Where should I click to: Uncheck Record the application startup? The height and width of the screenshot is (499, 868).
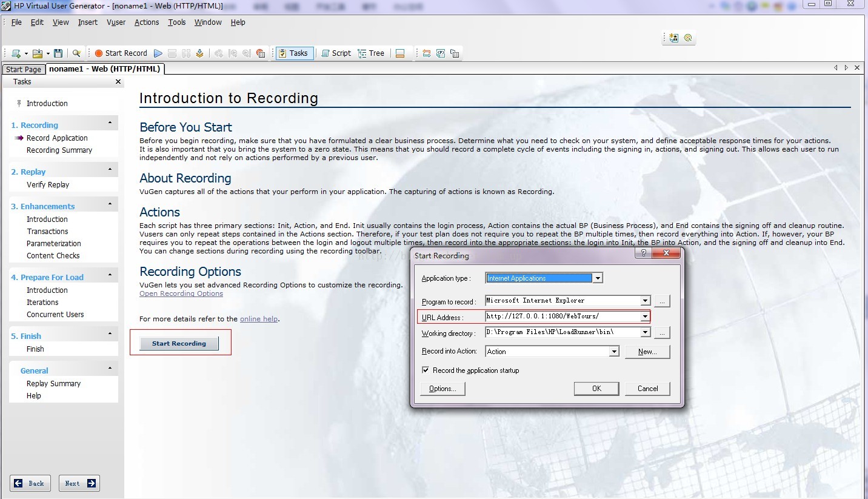click(426, 370)
